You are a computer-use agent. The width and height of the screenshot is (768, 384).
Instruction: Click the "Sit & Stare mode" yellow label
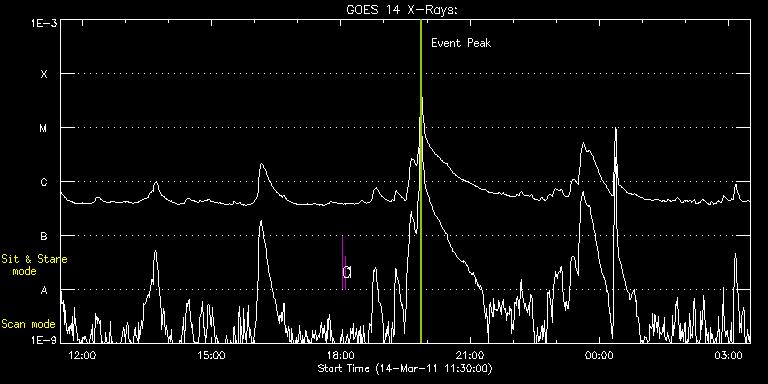(x=34, y=264)
